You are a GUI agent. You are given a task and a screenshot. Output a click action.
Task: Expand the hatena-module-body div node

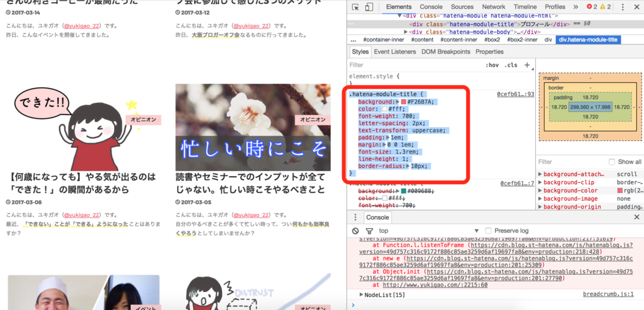point(406,32)
